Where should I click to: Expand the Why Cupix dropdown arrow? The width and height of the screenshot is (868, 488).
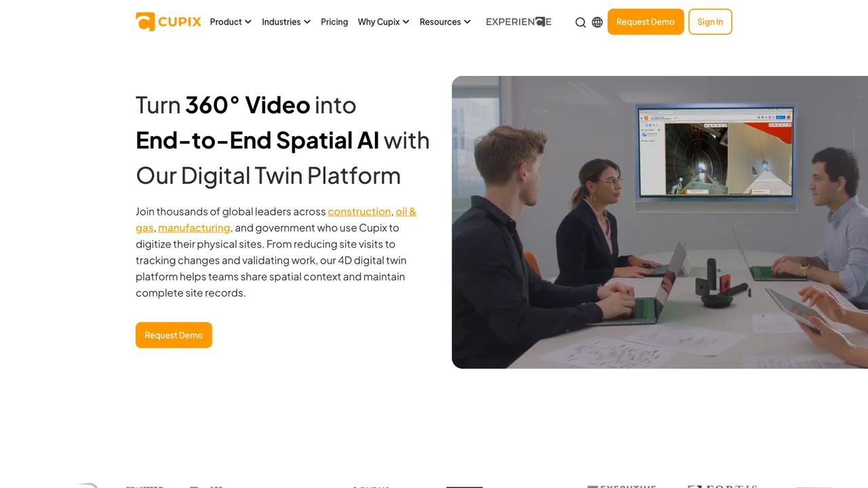pyautogui.click(x=406, y=22)
